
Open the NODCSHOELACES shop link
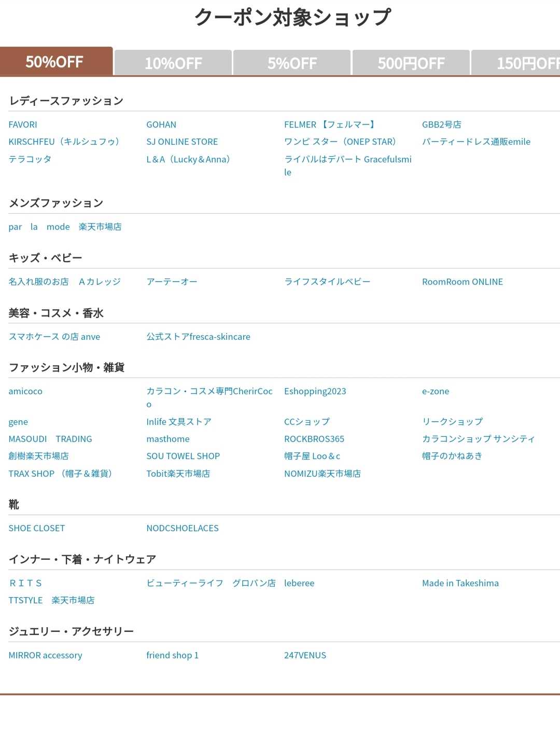point(183,528)
